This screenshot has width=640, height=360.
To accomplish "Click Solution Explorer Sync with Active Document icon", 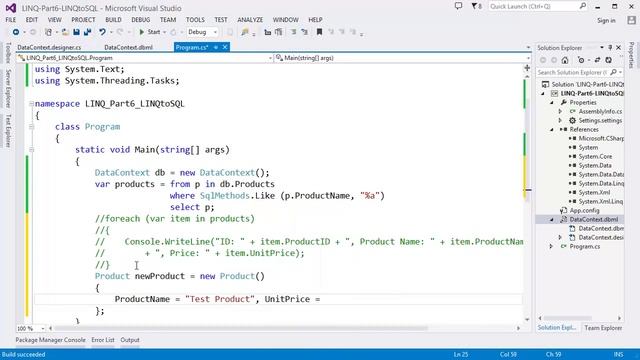I will click(x=597, y=60).
